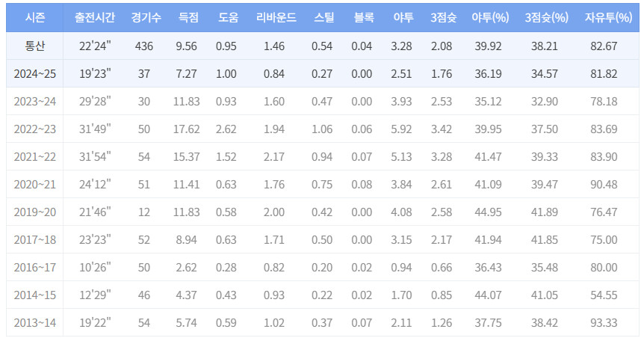644x338 pixels.
Task: Click the 3점슛(%) column header
Action: [547, 16]
